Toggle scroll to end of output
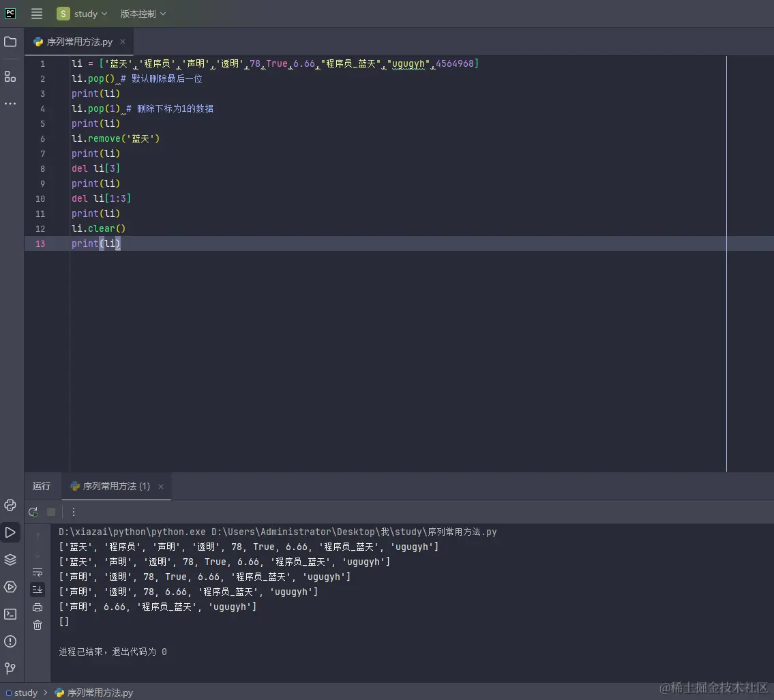The image size is (774, 700). coord(38,590)
